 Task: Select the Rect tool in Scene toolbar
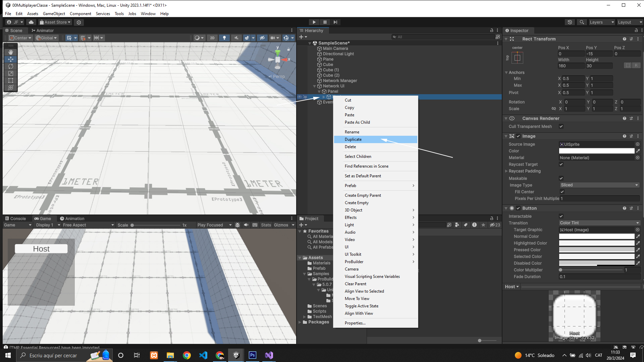[11, 80]
